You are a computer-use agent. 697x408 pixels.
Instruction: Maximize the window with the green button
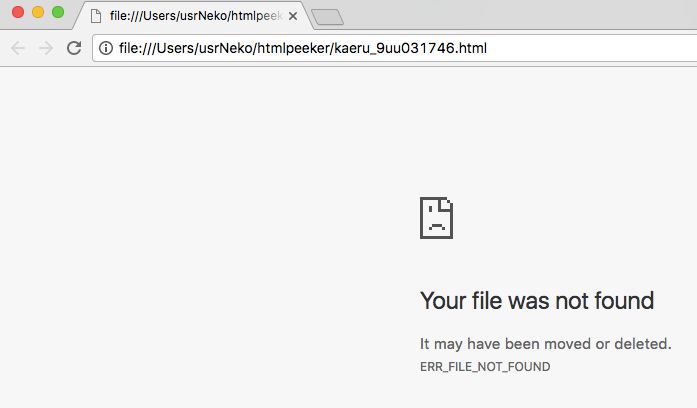point(58,12)
